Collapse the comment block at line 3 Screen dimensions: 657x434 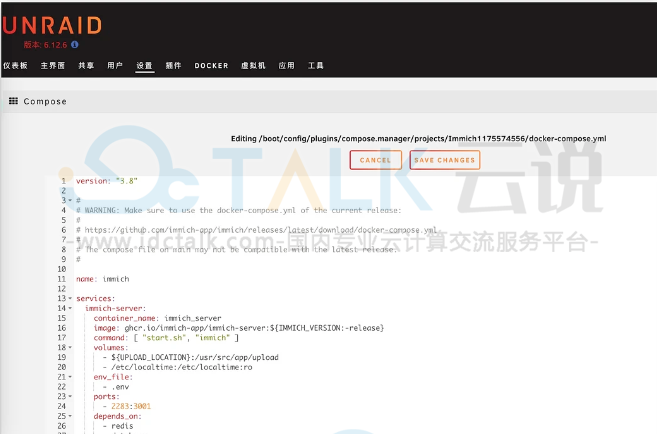tap(70, 200)
